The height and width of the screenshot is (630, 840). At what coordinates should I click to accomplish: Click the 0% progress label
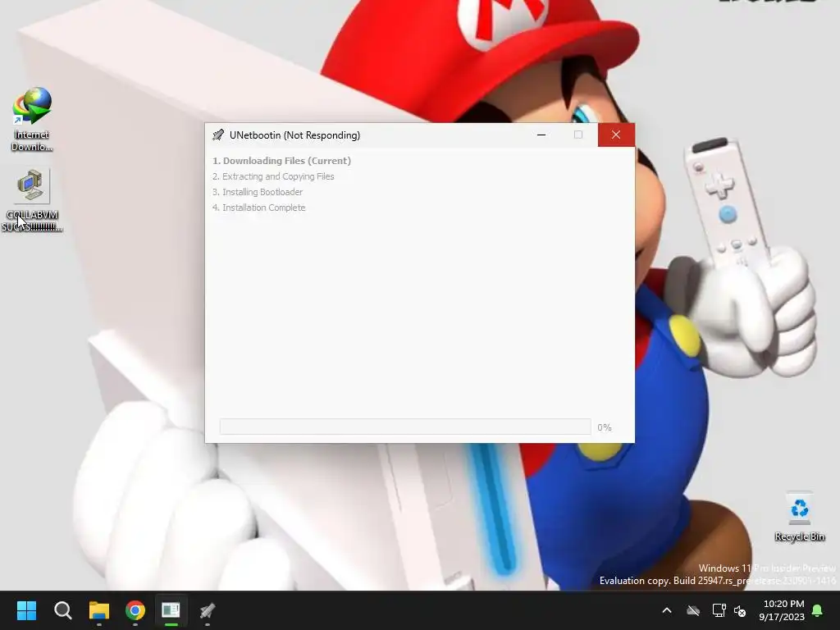coord(605,427)
